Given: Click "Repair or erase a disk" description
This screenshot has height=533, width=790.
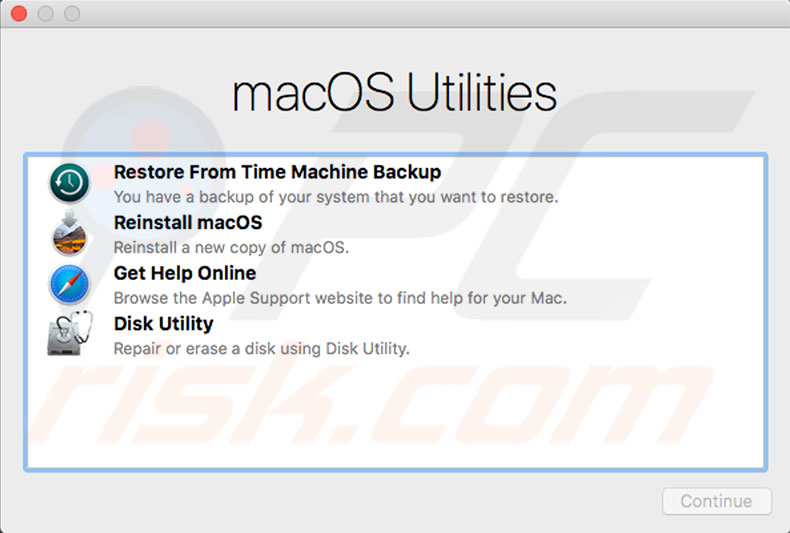Looking at the screenshot, I should point(261,349).
